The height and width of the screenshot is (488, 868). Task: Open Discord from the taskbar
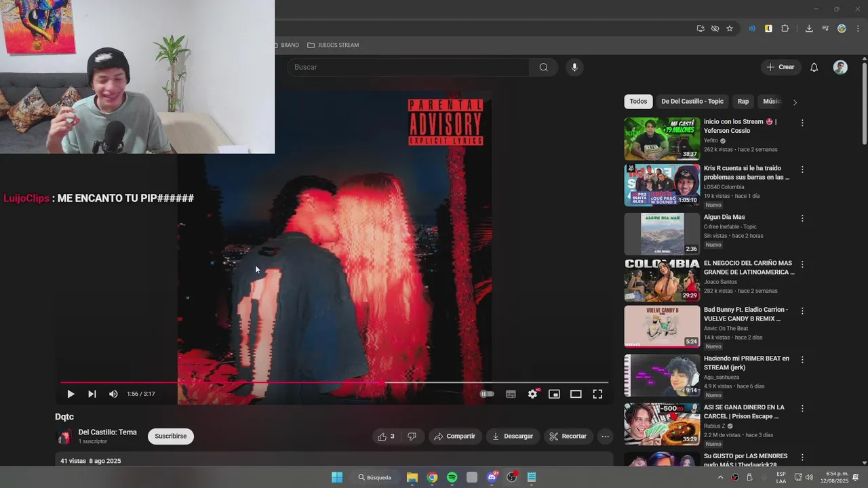click(x=492, y=477)
